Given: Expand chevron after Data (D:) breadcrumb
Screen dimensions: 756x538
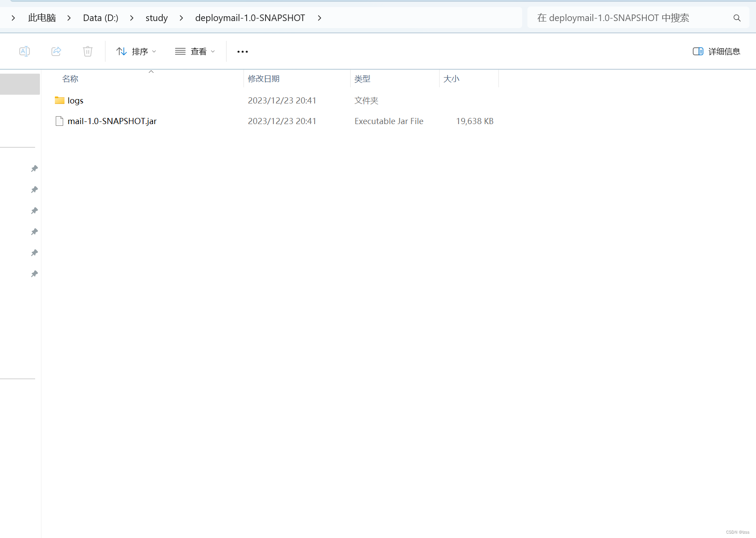Looking at the screenshot, I should [132, 18].
